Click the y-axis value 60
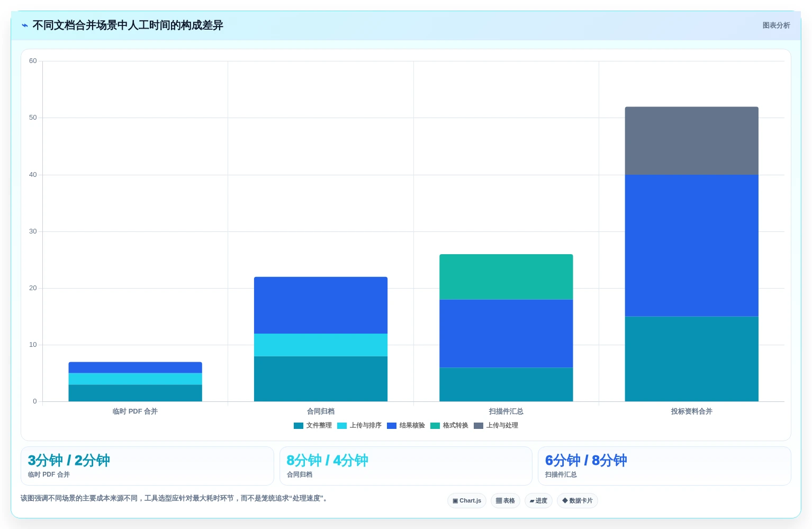Screen dimensions: 812x529 pos(33,61)
